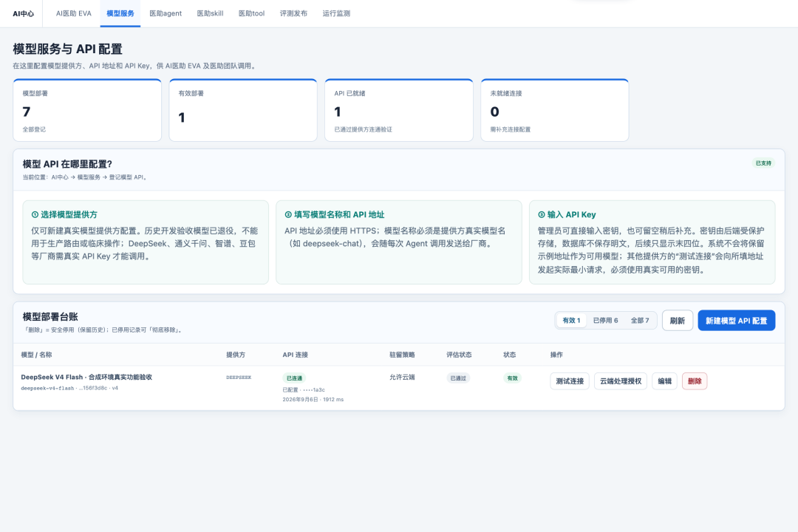Click 测试连接 for DeepSeek V4 Flash
The height and width of the screenshot is (532, 798).
pos(570,381)
